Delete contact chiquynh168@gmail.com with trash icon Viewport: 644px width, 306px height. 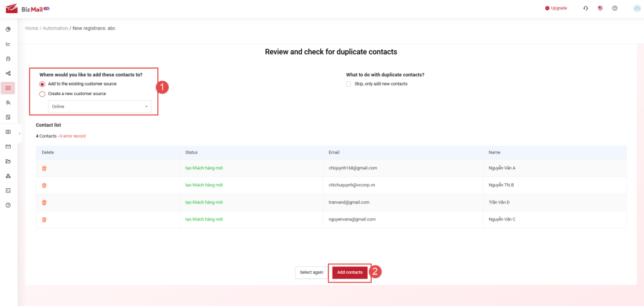(x=44, y=168)
